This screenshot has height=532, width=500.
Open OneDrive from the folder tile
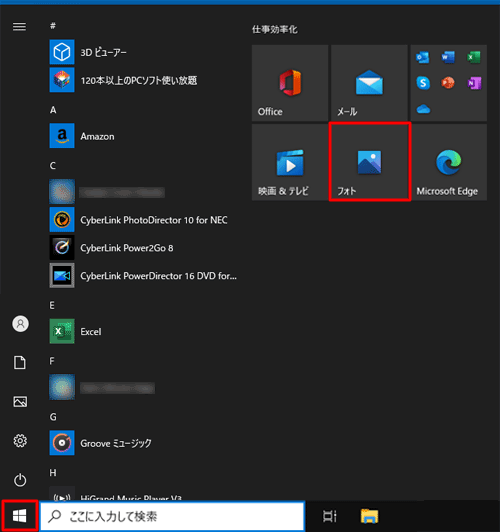423,109
